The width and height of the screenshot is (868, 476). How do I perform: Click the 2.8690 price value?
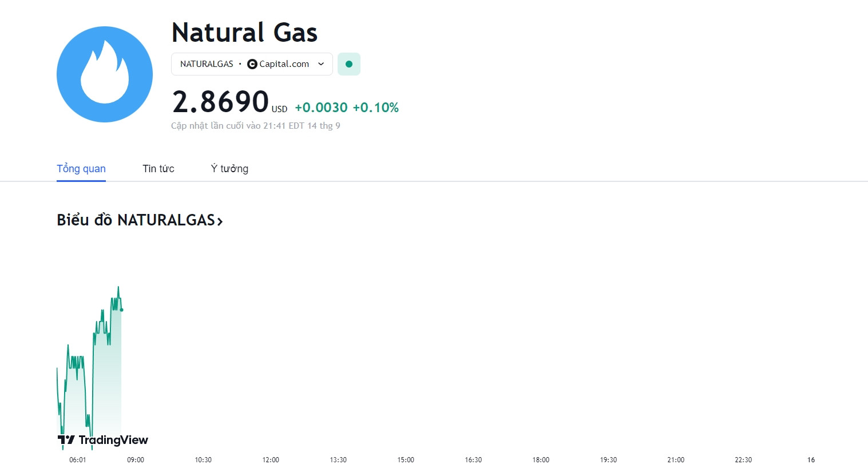pos(220,102)
